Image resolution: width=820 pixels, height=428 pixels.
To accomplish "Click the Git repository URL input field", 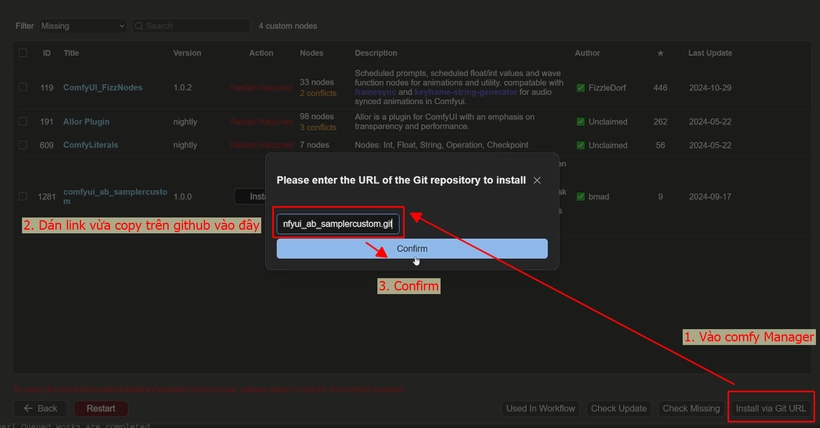I will pos(339,223).
